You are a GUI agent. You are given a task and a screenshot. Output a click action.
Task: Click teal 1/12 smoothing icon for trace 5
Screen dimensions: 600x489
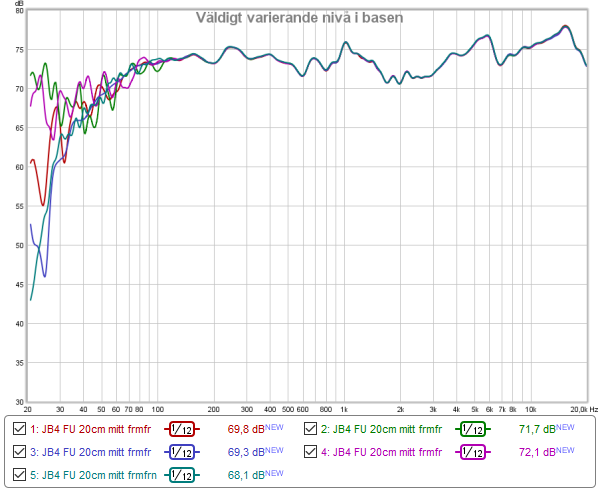pyautogui.click(x=183, y=475)
